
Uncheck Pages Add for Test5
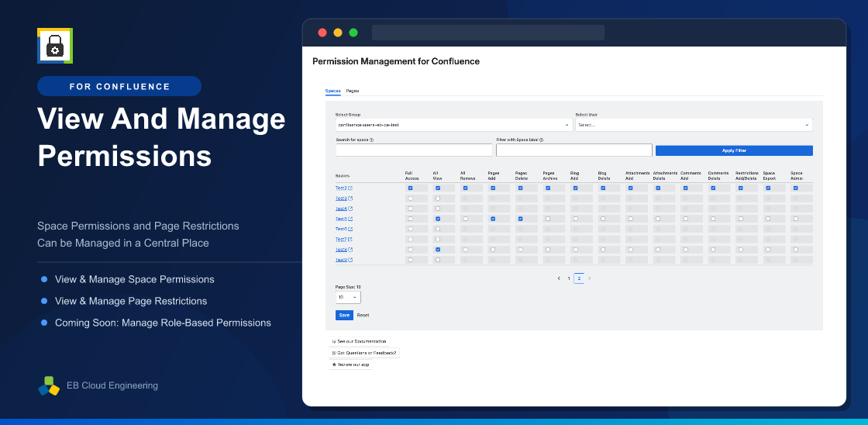[493, 219]
